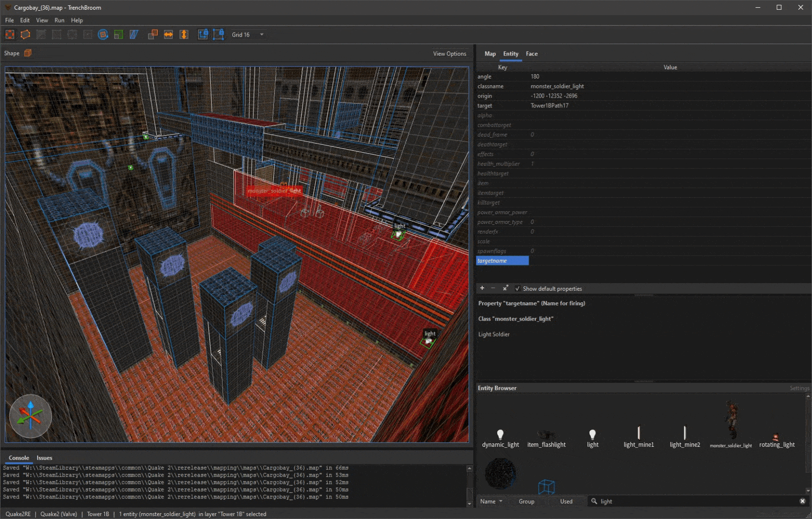This screenshot has width=812, height=519.
Task: Switch to the Console tab
Action: (19, 458)
